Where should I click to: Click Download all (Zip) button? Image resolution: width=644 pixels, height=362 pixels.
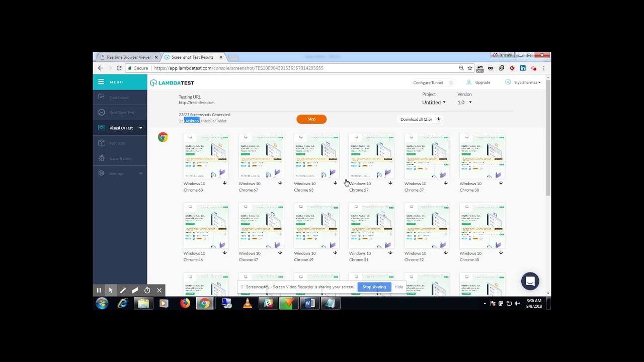(420, 119)
